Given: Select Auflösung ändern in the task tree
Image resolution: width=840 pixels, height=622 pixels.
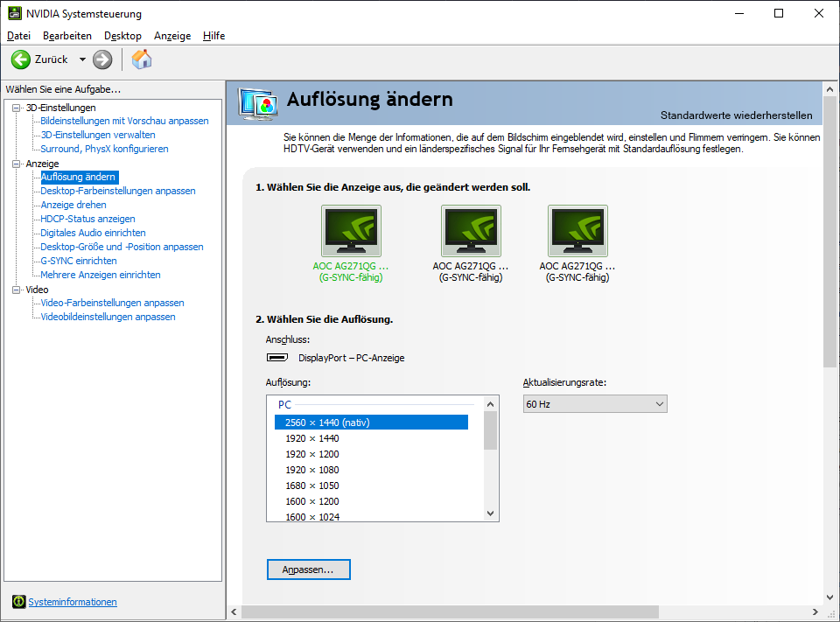Looking at the screenshot, I should [x=78, y=177].
